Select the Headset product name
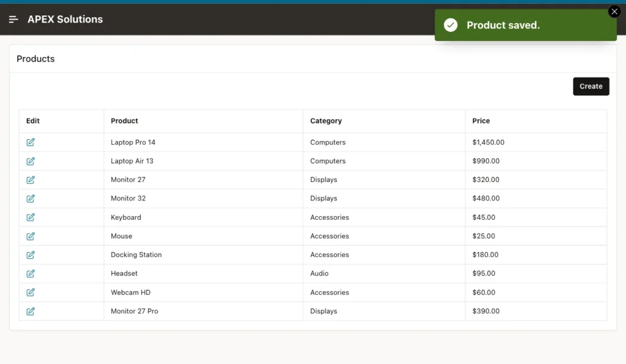The image size is (626, 364). [124, 274]
